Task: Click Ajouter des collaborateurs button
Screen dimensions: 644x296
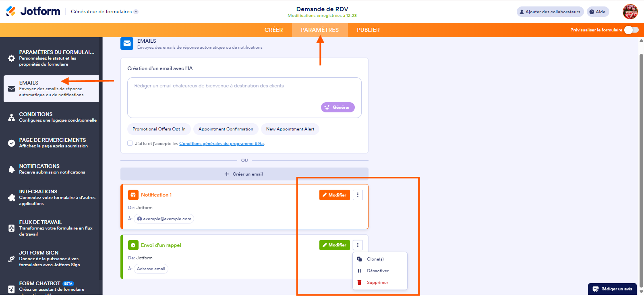Action: (550, 12)
